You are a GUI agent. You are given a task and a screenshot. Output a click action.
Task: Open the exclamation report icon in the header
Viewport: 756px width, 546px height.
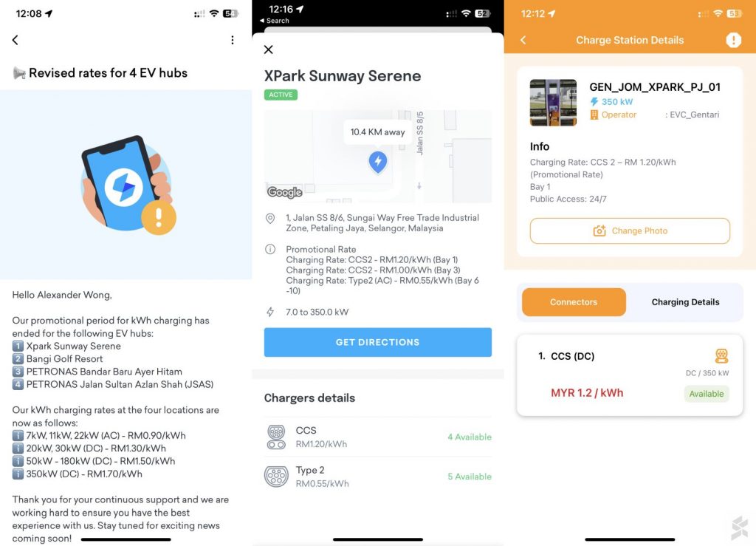(x=733, y=40)
